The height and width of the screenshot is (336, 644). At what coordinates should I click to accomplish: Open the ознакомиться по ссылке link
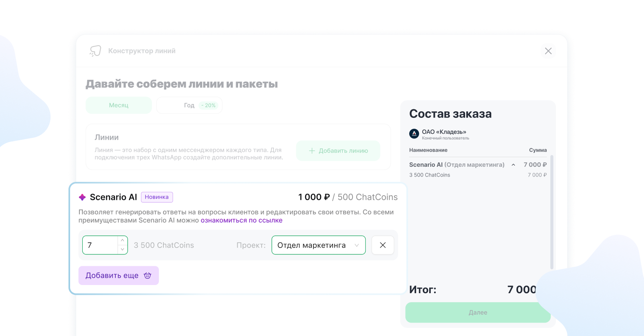(x=241, y=220)
